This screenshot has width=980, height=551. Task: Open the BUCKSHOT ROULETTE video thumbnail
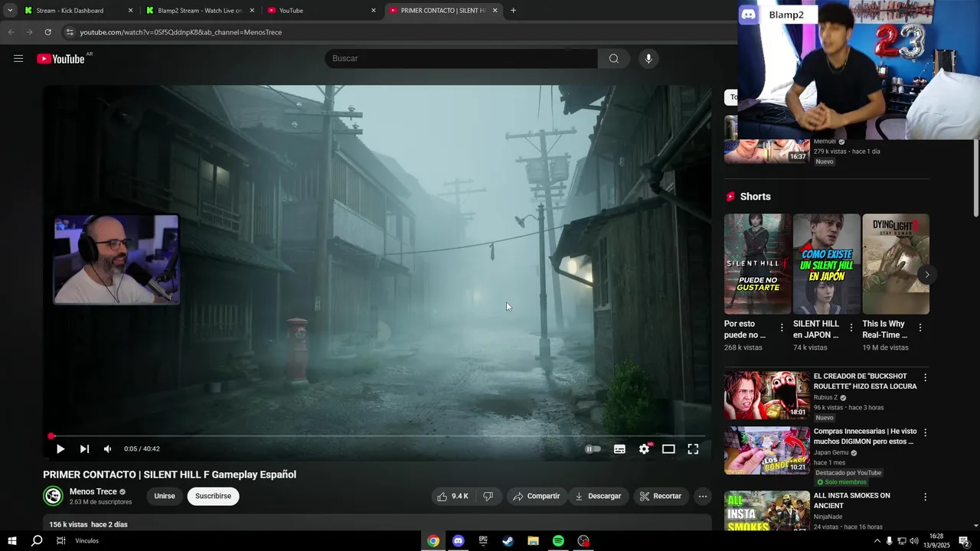coord(767,396)
